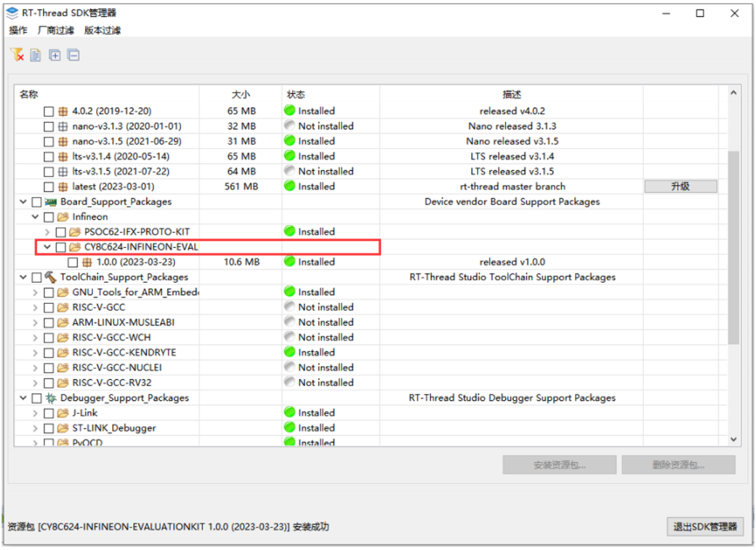The height and width of the screenshot is (550, 756).
Task: Open the 版本过滤 menu
Action: [x=103, y=30]
